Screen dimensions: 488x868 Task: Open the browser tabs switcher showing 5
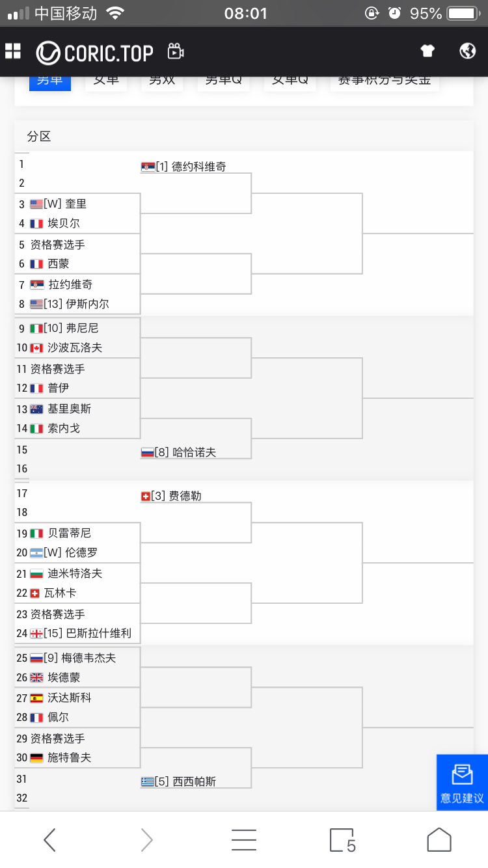click(342, 840)
